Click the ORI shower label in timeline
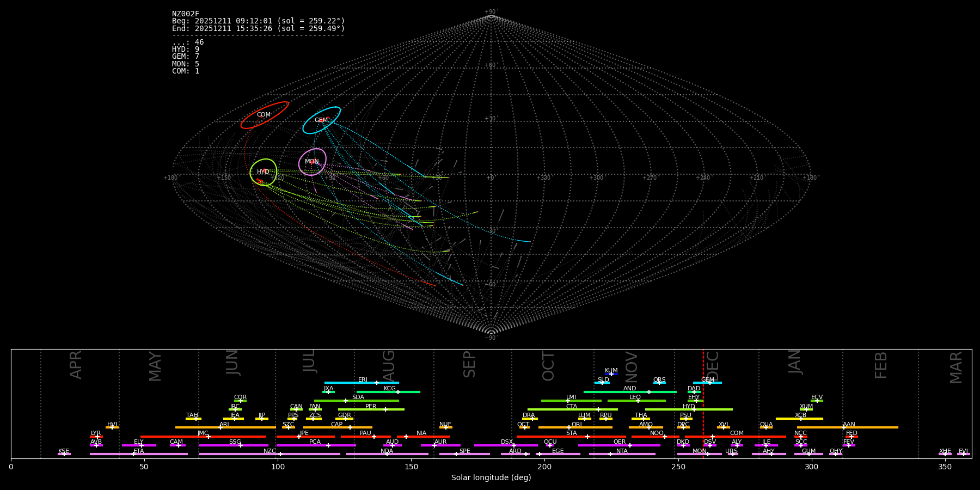The height and width of the screenshot is (490, 980). 577,425
